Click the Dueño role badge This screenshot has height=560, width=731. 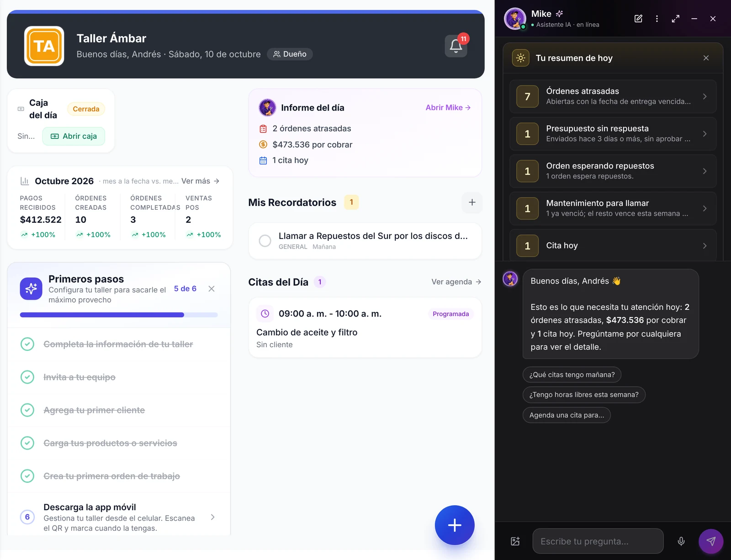click(290, 54)
